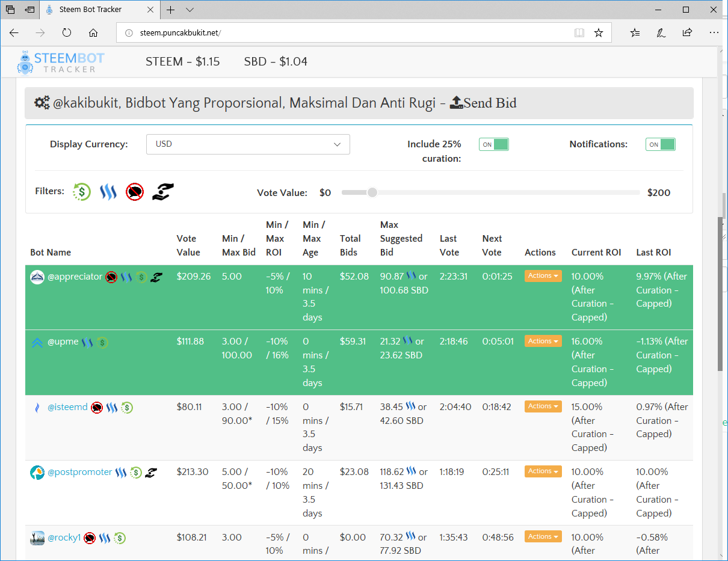Viewport: 728px width, 561px height.
Task: Click the @postpromoter avatar thumbnail
Action: (37, 472)
